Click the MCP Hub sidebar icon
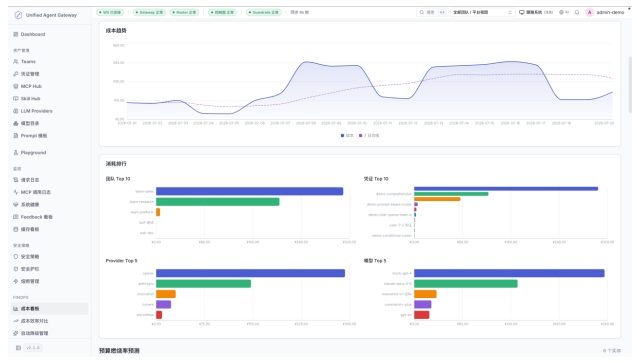The image size is (637, 363). point(16,86)
